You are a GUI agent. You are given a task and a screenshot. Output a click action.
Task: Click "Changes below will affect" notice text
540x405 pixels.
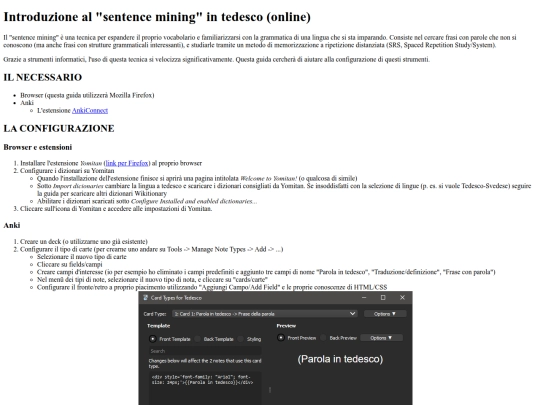(205, 363)
